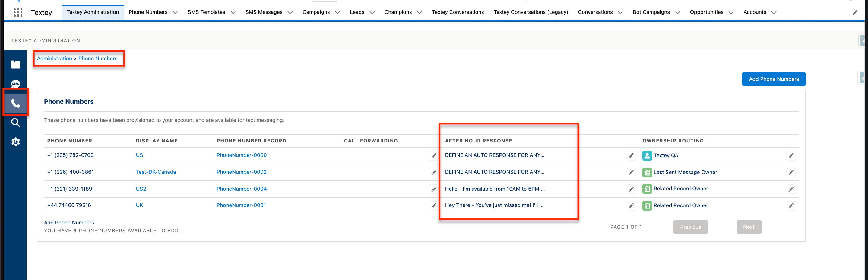Open the UK display name link
This screenshot has width=868, height=280.
click(x=139, y=205)
